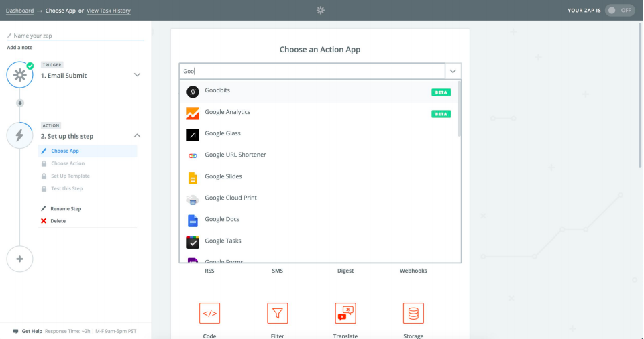Click the Delete step text

tap(58, 221)
